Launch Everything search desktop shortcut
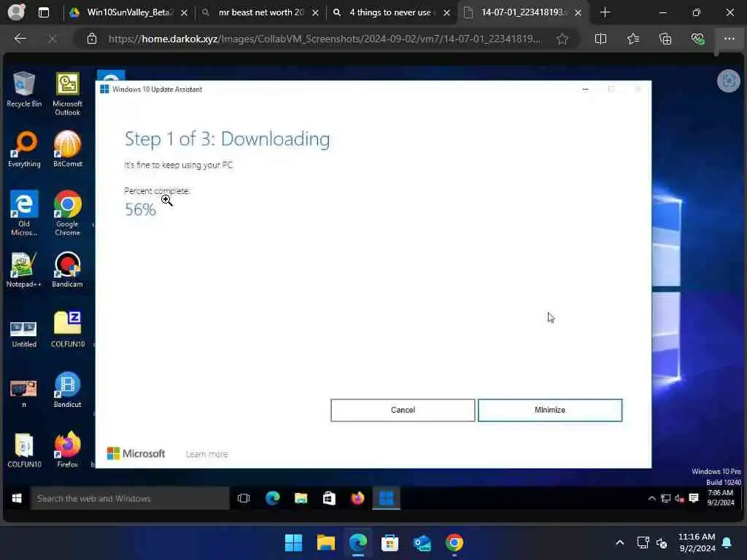747x560 pixels. (24, 149)
